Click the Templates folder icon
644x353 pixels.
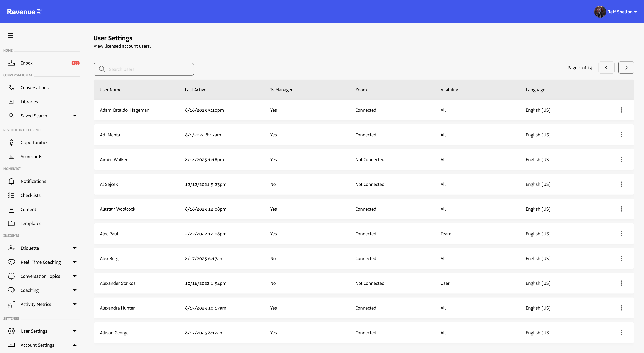[11, 223]
